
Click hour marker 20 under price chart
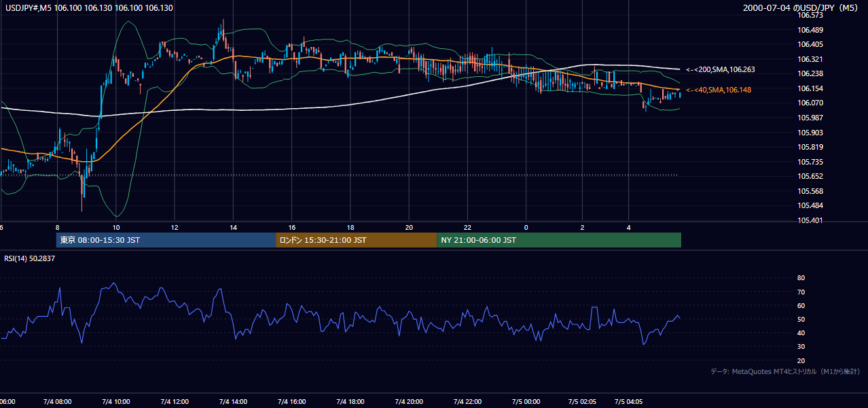click(x=409, y=227)
